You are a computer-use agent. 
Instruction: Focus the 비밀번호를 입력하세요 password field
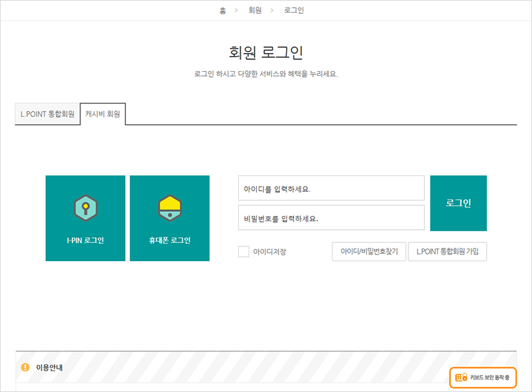[x=331, y=218]
